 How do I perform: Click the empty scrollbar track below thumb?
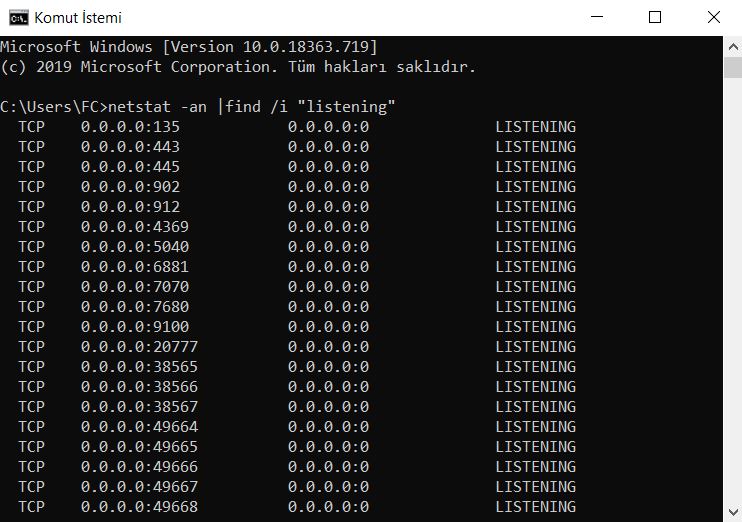coord(732,300)
